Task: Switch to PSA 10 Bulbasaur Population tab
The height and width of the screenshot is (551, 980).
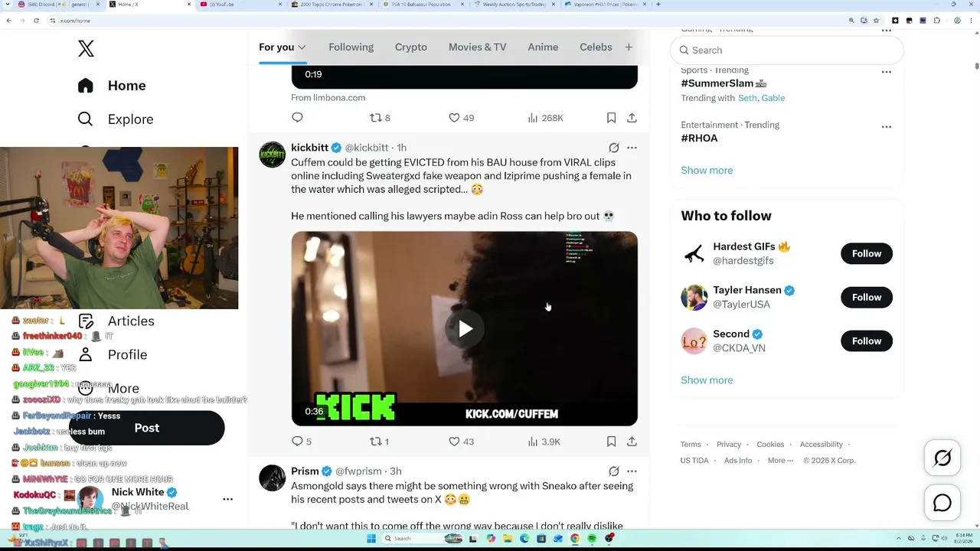Action: click(x=422, y=5)
